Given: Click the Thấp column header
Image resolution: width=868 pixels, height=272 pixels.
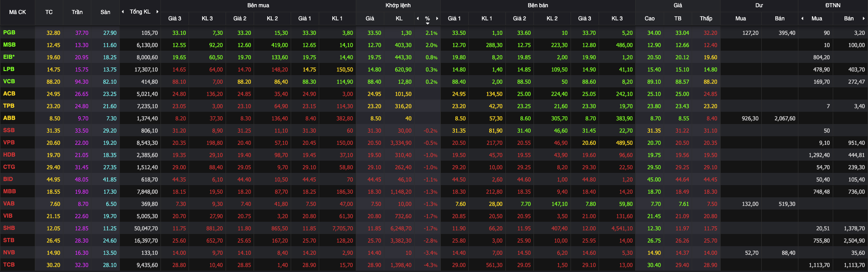Looking at the screenshot, I should [706, 19].
